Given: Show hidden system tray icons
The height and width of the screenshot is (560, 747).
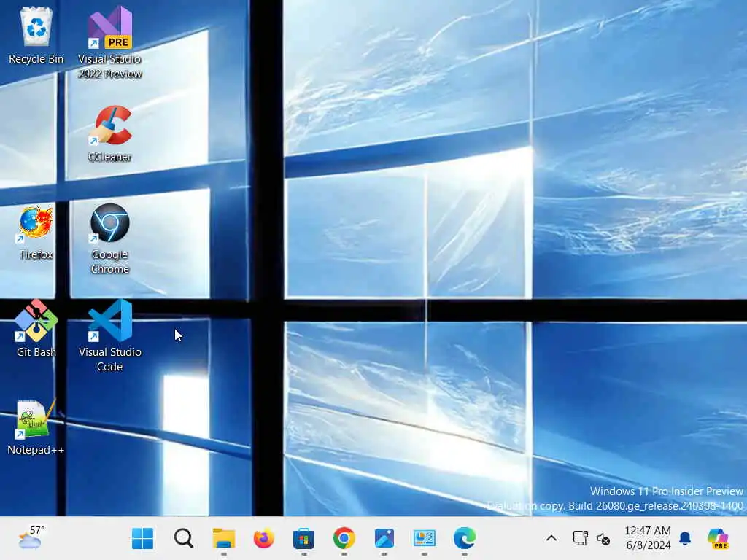Looking at the screenshot, I should coord(551,539).
